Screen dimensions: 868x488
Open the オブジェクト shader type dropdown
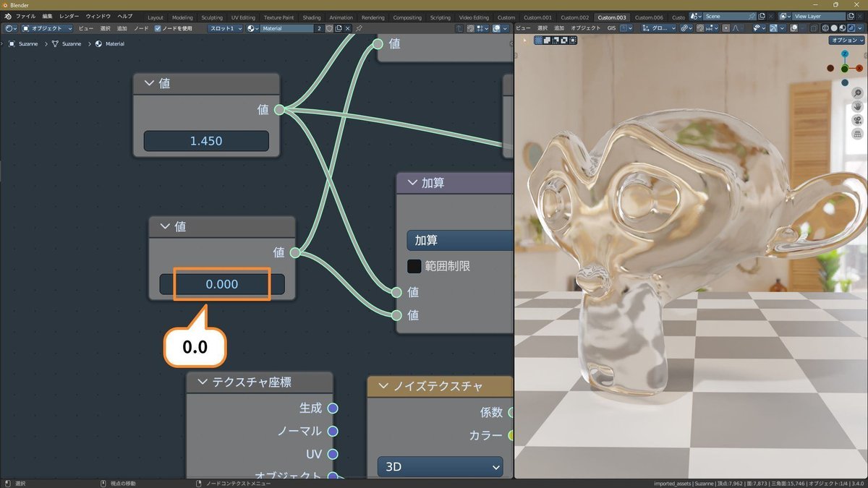(x=47, y=28)
